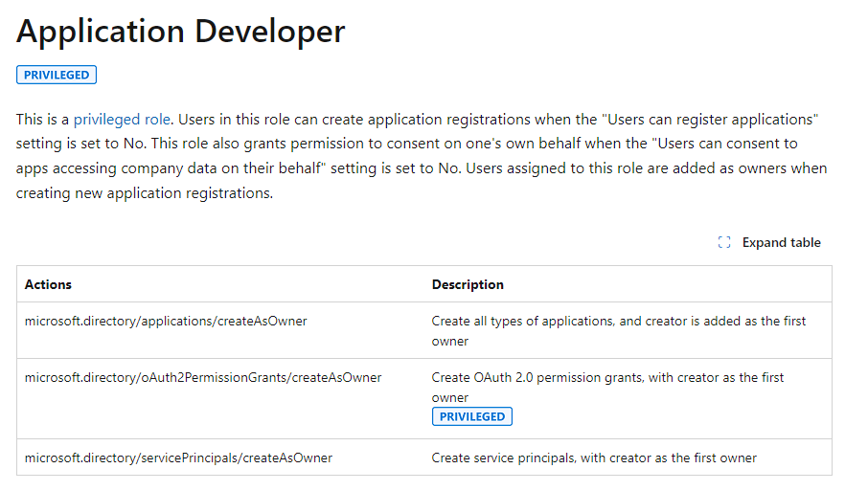Click the Actions column header

pos(48,284)
